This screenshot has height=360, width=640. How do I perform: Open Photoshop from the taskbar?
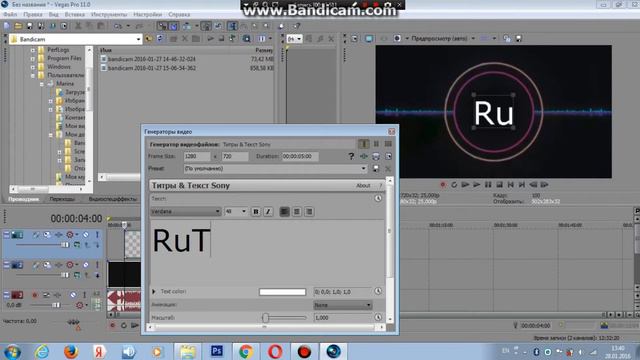[x=217, y=351]
